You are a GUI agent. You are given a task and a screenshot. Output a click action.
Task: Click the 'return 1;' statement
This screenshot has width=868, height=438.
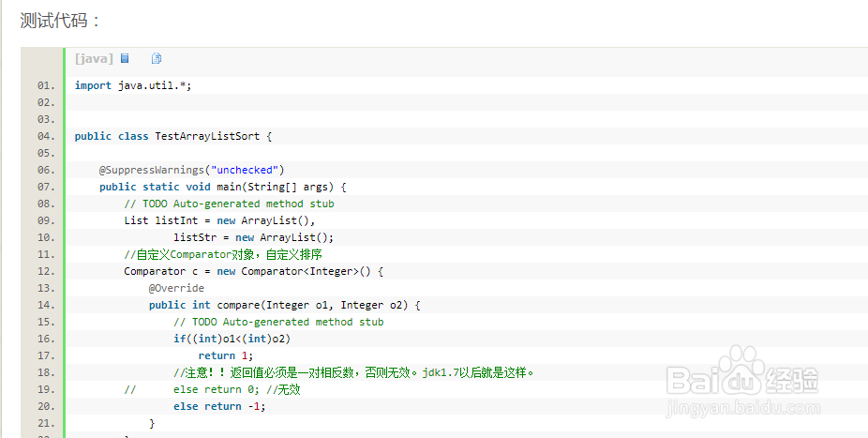tap(226, 355)
